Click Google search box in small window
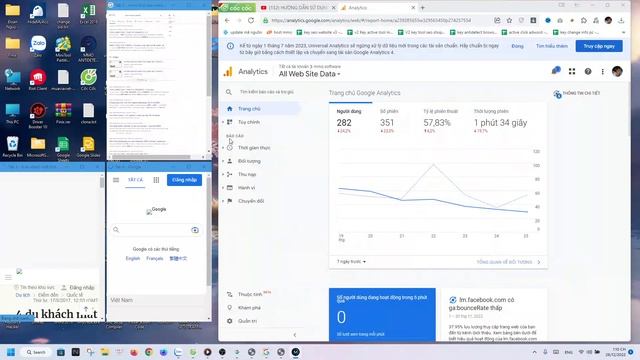The image size is (640, 360). pos(156,230)
